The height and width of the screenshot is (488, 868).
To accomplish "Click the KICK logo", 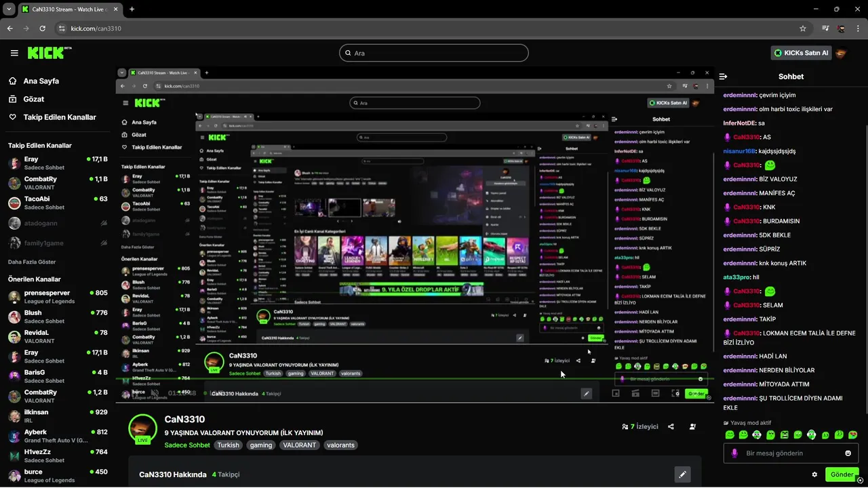I will (x=50, y=53).
